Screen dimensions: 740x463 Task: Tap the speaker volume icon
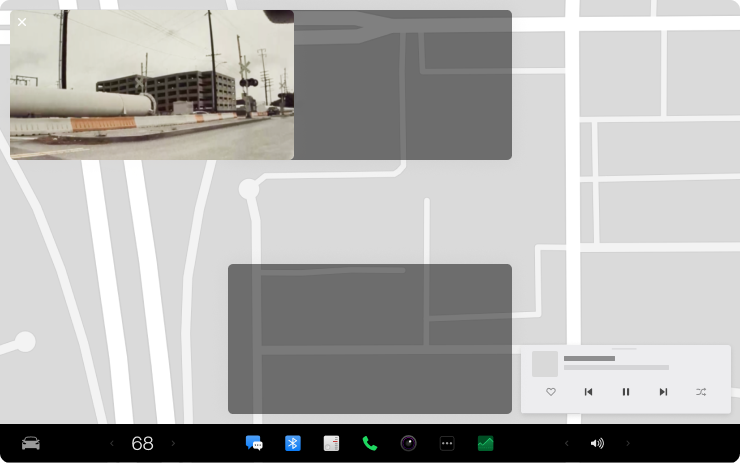[597, 443]
